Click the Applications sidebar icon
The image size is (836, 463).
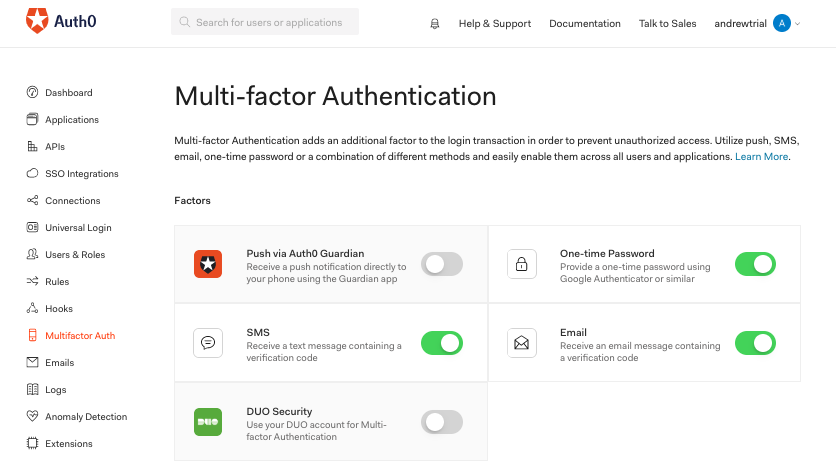(32, 120)
